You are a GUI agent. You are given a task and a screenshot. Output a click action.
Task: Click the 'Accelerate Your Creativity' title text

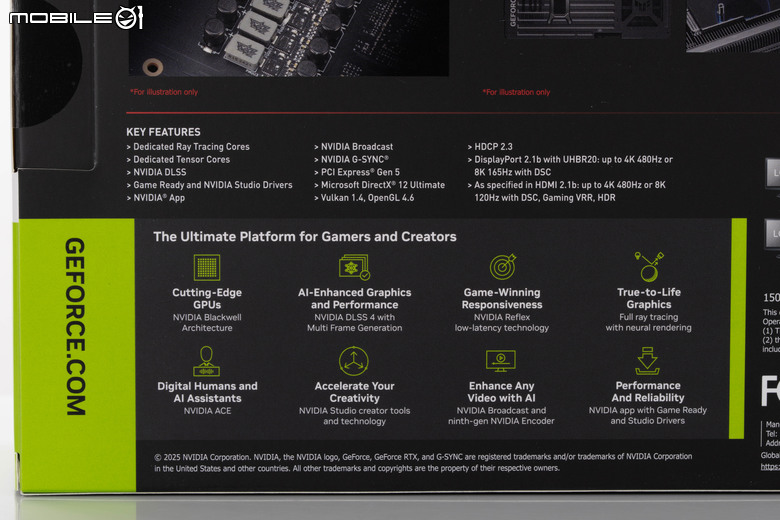tap(354, 392)
